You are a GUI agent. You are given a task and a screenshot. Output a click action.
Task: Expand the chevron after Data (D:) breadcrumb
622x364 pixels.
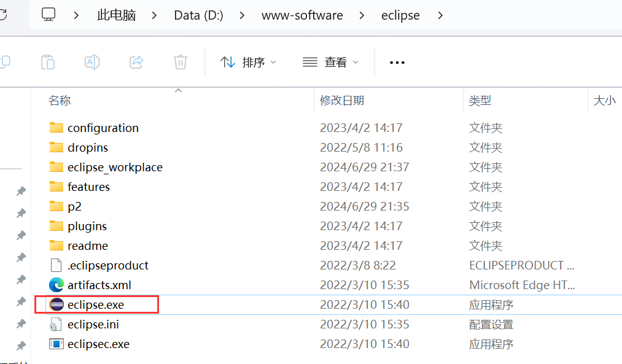[242, 15]
